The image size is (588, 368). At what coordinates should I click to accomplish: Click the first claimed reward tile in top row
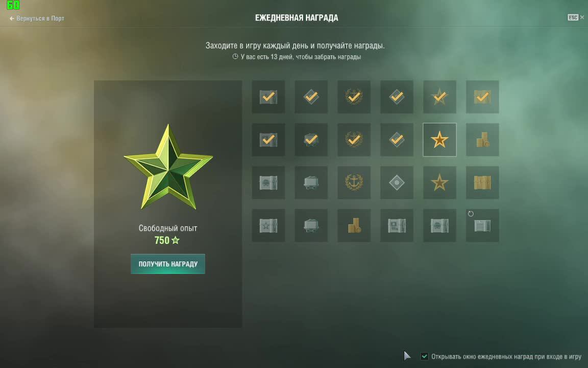[268, 97]
